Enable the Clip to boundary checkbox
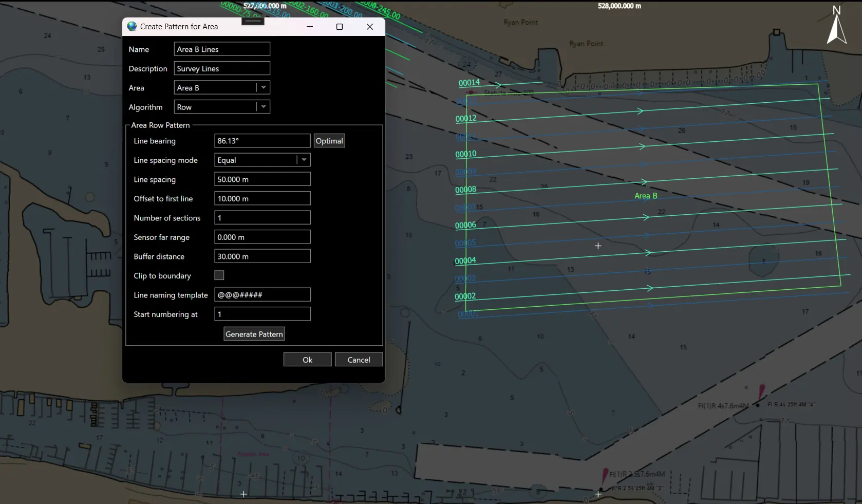This screenshot has height=504, width=862. coord(219,275)
